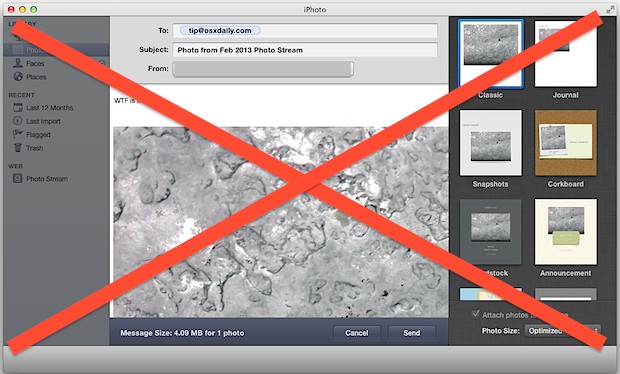This screenshot has height=374, width=620.
Task: Open Photo Stream icon under Web
Action: 18,179
